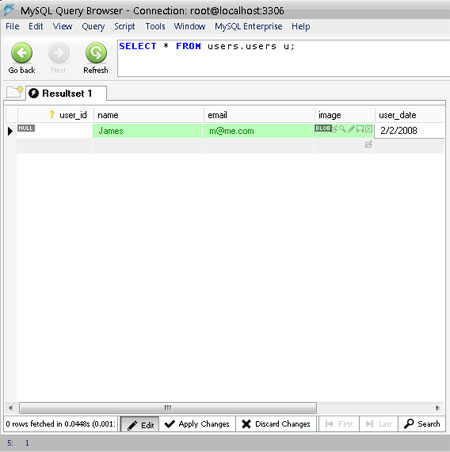Viewport: 450px width, 452px height.
Task: Click Apply Changes button
Action: [x=197, y=424]
